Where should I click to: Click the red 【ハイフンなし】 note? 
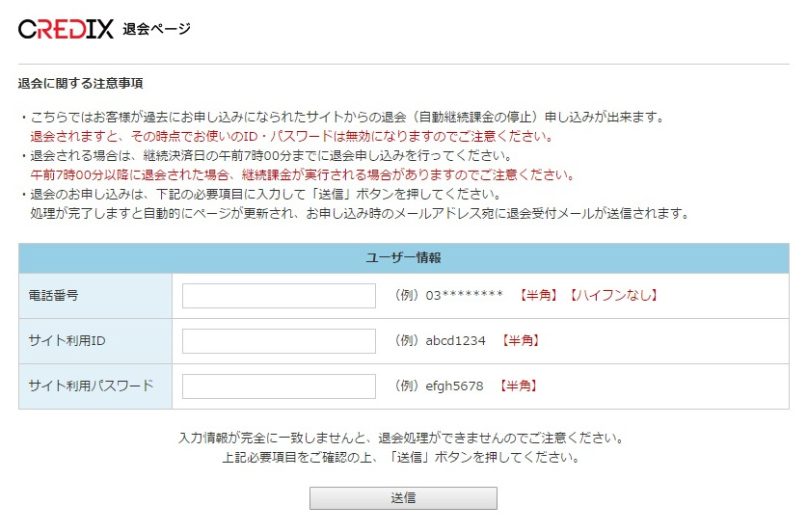(x=613, y=296)
